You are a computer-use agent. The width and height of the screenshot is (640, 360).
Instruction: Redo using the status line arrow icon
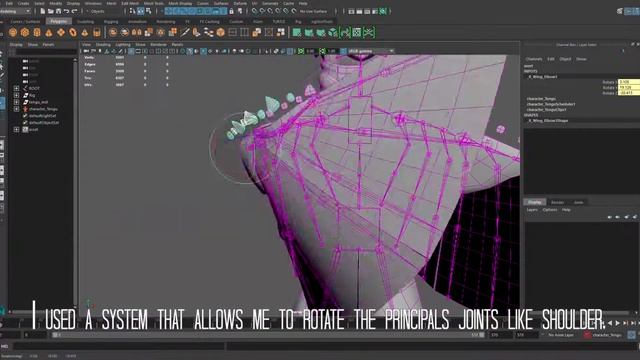click(74, 11)
